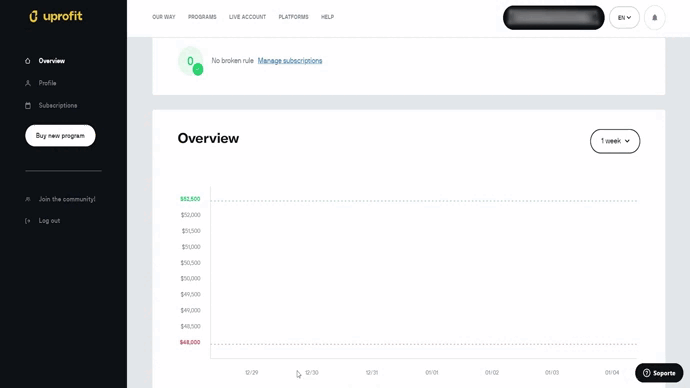
Task: Click the $49,500 axis label
Action: (191, 294)
